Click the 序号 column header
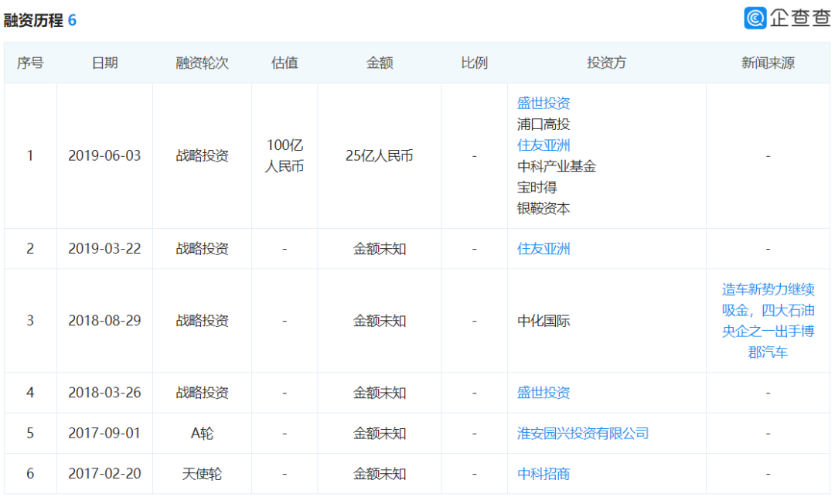Image resolution: width=835 pixels, height=504 pixels. tap(30, 63)
